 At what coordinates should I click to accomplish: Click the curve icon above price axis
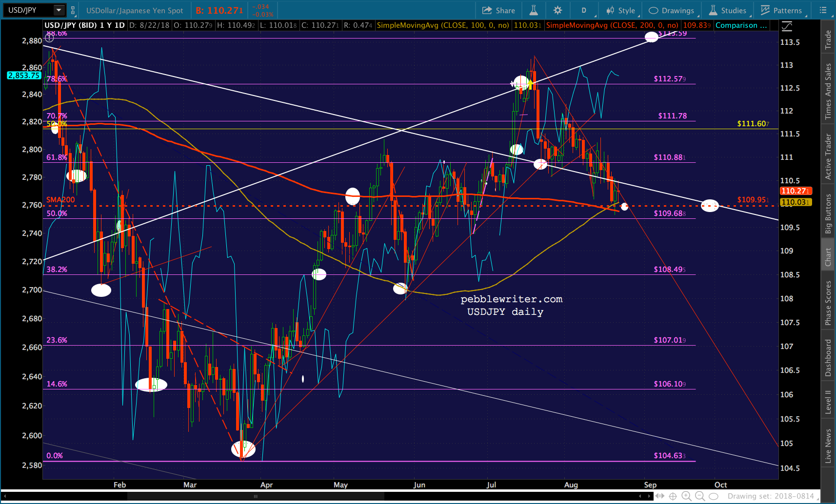click(786, 26)
